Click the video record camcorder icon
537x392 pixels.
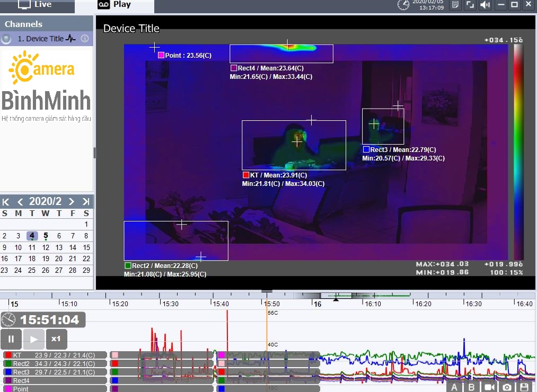point(489,387)
